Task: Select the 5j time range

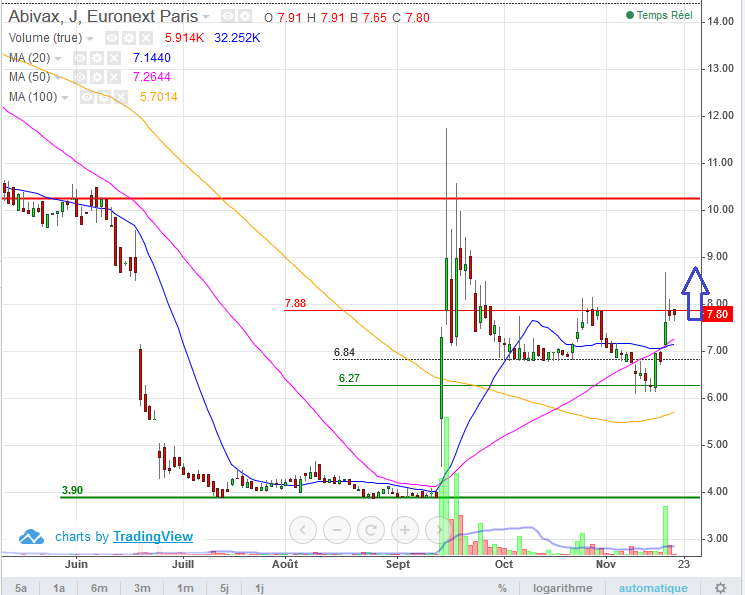Action: tap(224, 588)
